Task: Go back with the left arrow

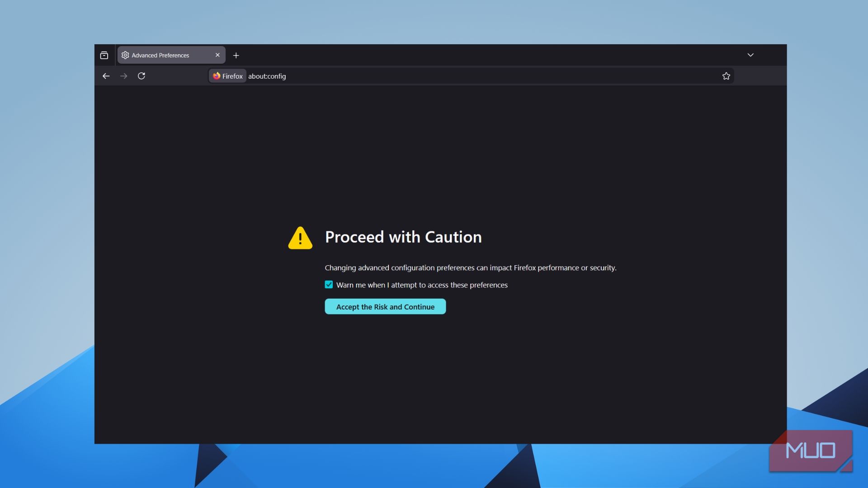Action: coord(106,76)
